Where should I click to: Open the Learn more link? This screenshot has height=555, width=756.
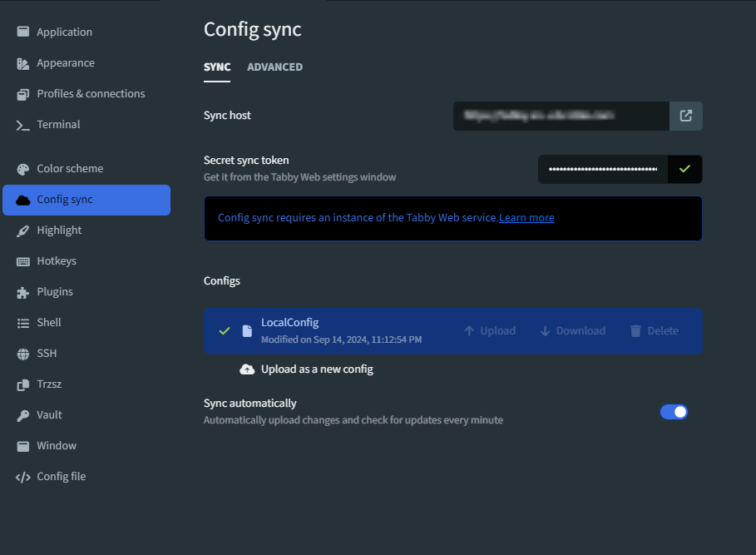coord(526,218)
